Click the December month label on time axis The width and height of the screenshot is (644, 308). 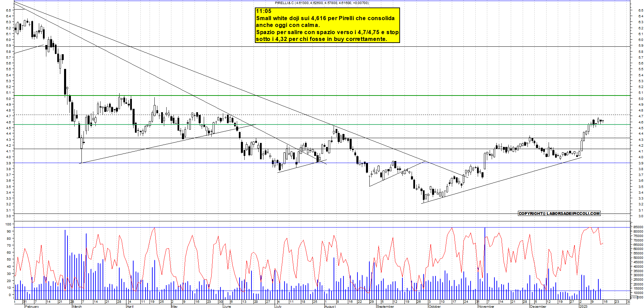pyautogui.click(x=538, y=306)
